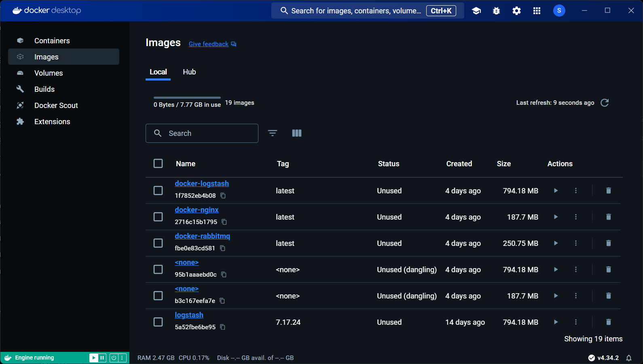Click the refresh images icon

point(605,103)
